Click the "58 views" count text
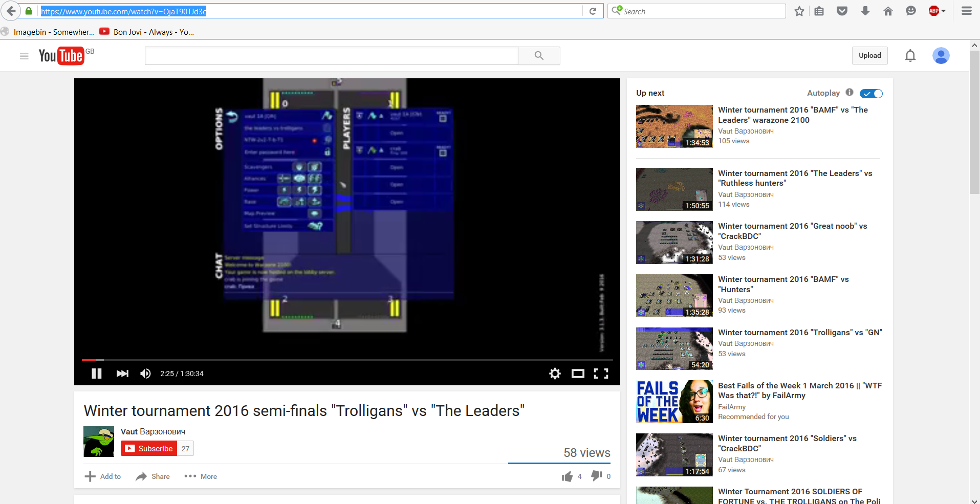Viewport: 980px width, 504px height. point(587,453)
